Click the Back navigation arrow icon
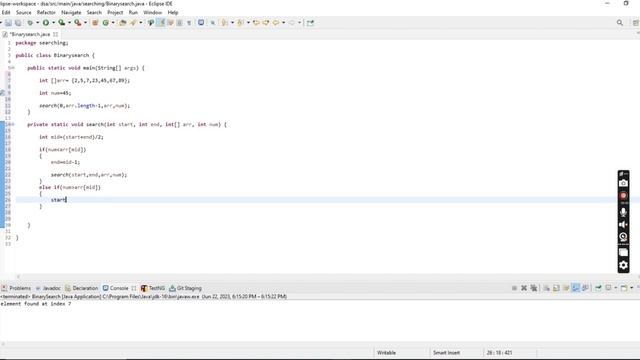Image resolution: width=640 pixels, height=360 pixels. tap(276, 23)
